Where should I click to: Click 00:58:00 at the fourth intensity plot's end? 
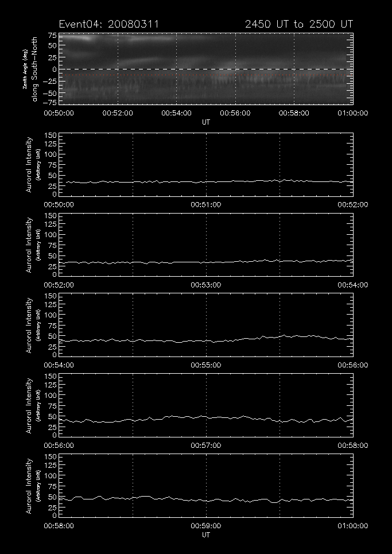coord(352,445)
